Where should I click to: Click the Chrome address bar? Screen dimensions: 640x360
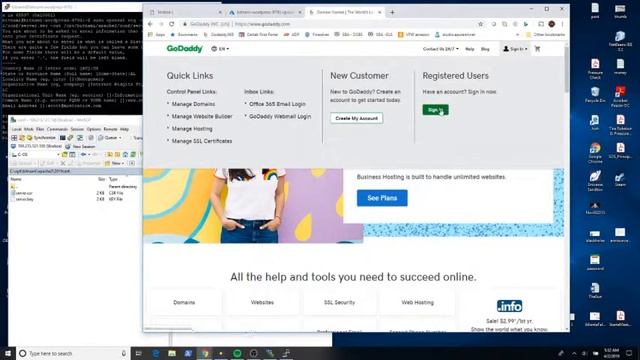(x=331, y=24)
